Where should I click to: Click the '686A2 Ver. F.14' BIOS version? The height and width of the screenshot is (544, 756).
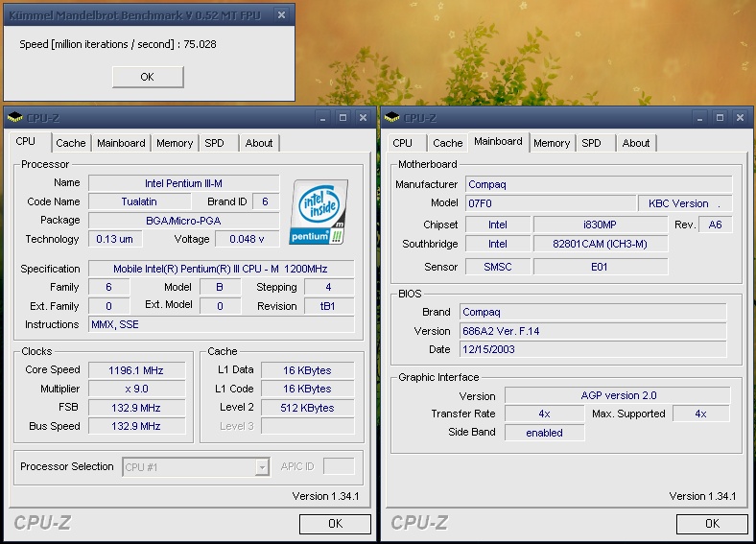(593, 331)
